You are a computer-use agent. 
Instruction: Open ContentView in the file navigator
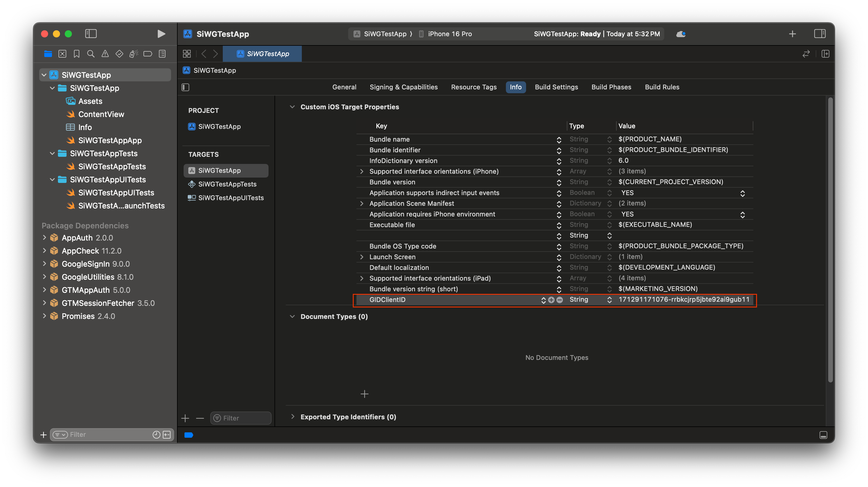101,114
